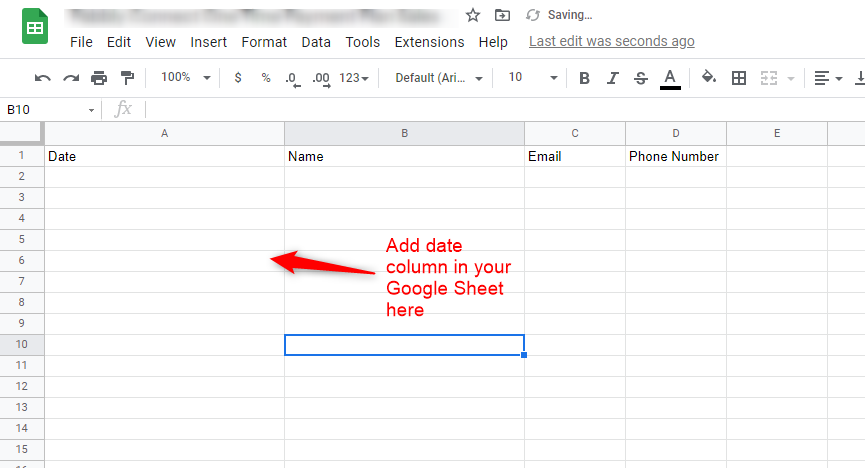Print the spreadsheet
The image size is (865, 468).
click(x=99, y=78)
